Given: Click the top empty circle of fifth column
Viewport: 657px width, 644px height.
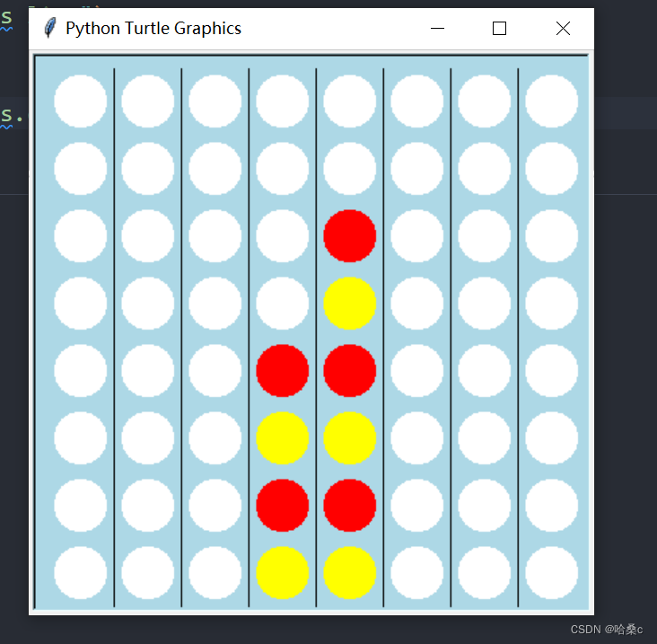Looking at the screenshot, I should pyautogui.click(x=349, y=101).
